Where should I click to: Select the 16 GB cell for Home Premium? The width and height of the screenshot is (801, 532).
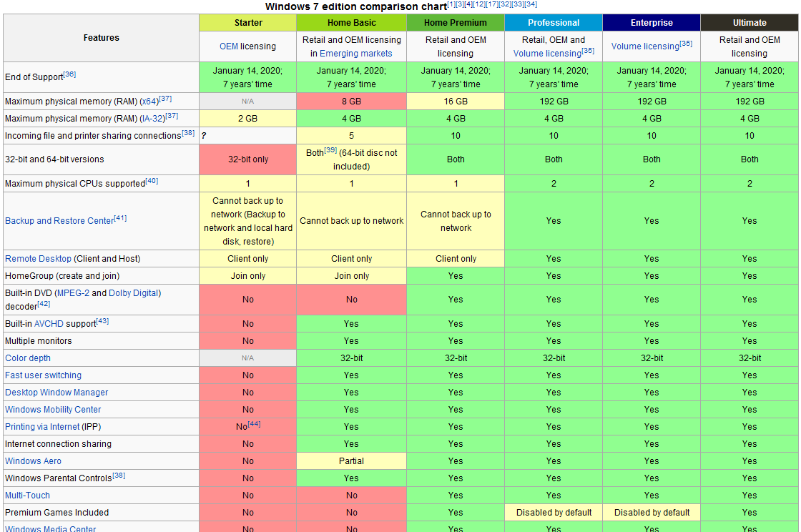click(455, 102)
